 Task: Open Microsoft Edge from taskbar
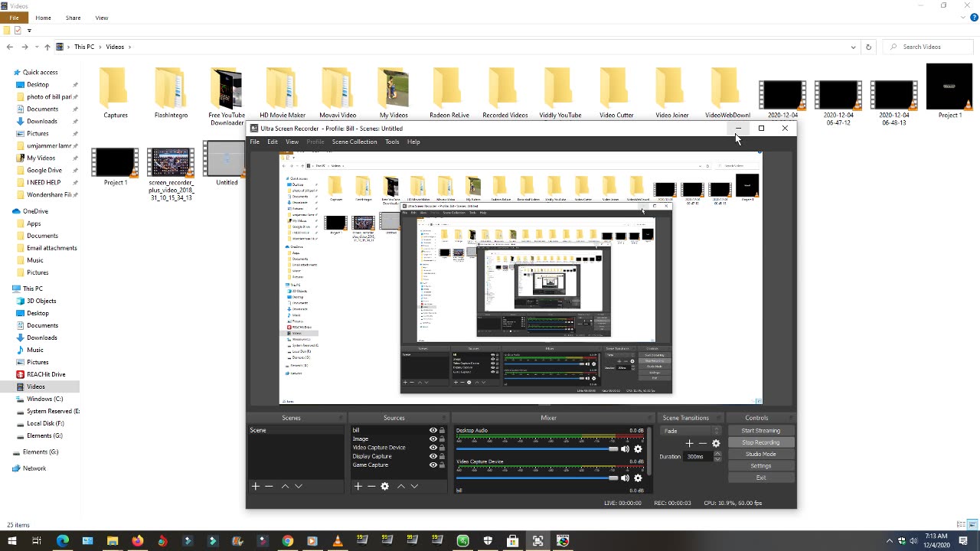pos(62,541)
